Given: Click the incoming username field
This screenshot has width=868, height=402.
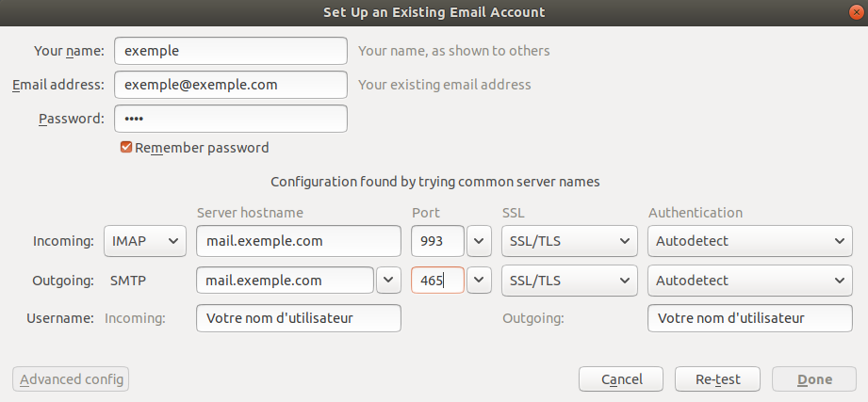Looking at the screenshot, I should [x=299, y=318].
